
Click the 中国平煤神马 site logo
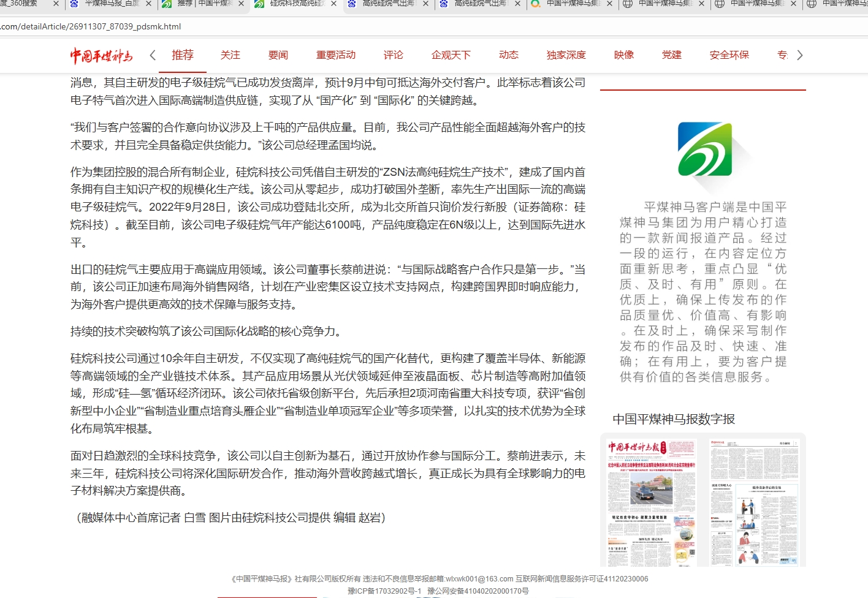click(101, 55)
